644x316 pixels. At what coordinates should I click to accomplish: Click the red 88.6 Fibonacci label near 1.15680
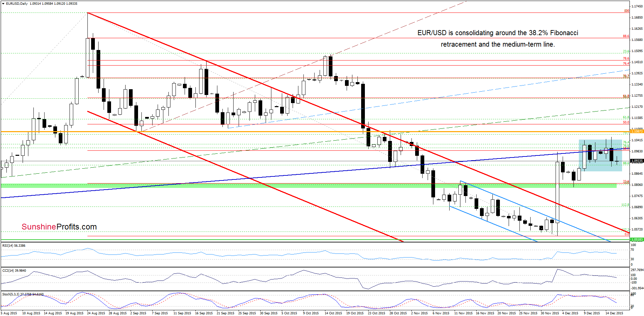coord(626,36)
